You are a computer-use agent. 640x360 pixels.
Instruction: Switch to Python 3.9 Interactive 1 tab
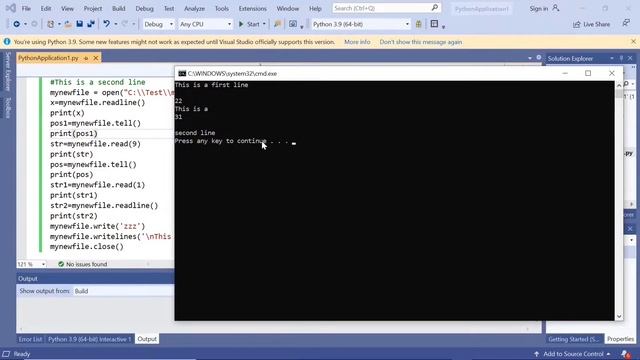tap(89, 339)
